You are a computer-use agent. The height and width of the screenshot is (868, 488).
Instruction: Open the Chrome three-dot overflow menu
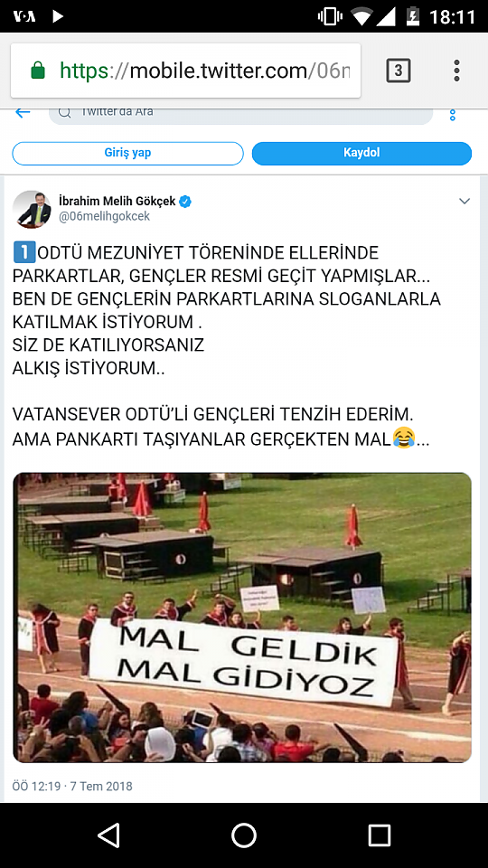456,71
